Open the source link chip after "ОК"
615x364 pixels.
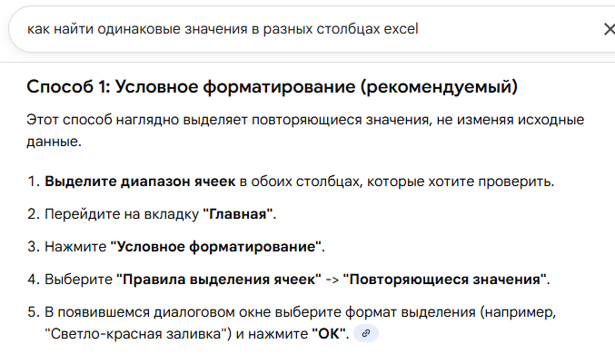365,333
